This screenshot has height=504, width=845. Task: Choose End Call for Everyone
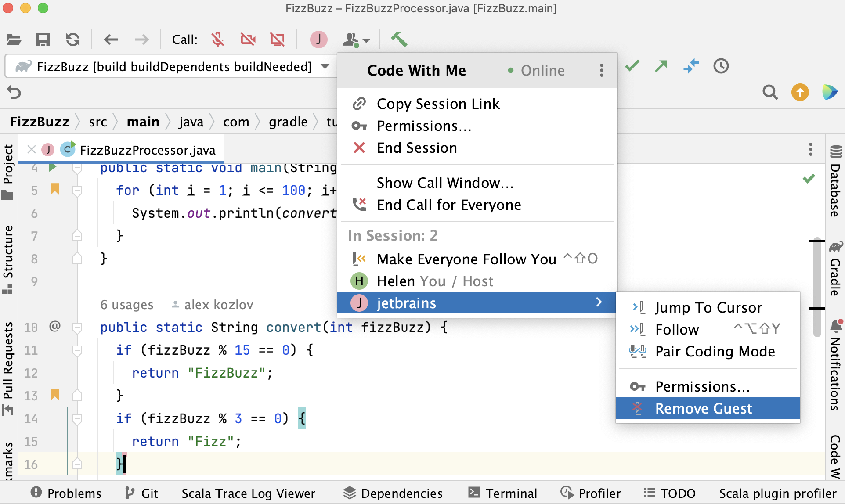[477, 205]
